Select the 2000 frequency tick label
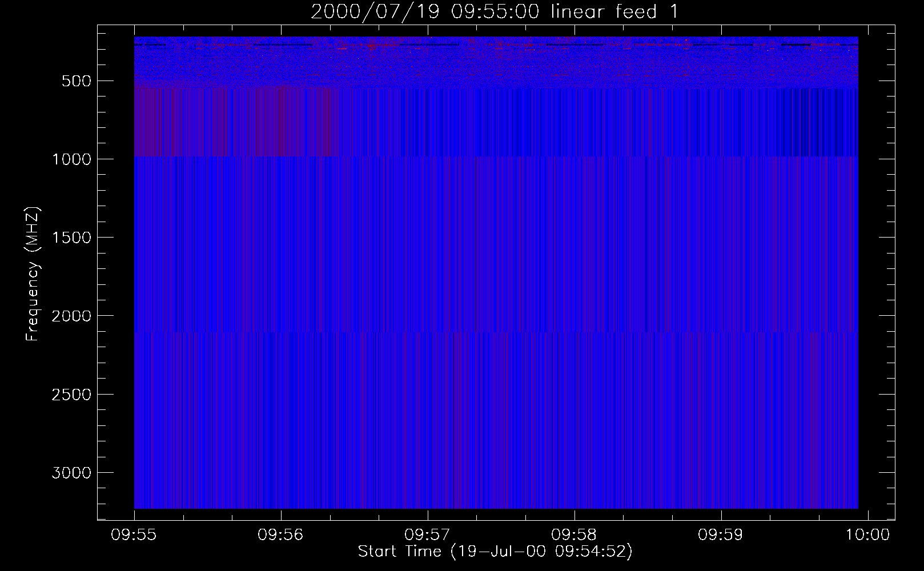This screenshot has width=924, height=571. pos(72,316)
